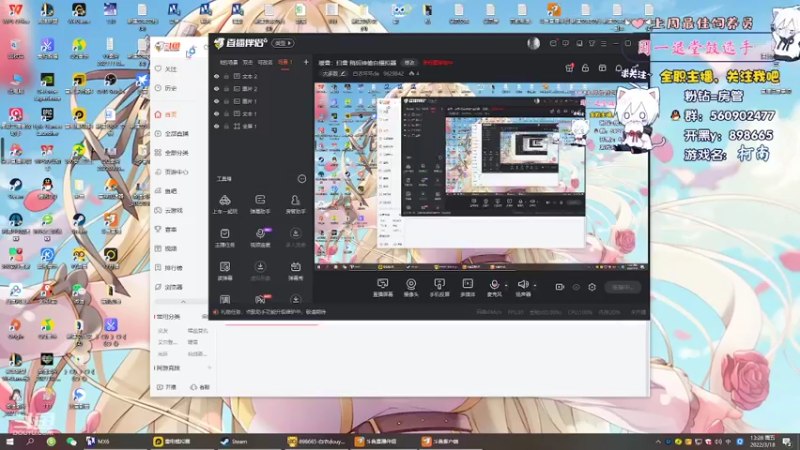
Task: Click the mode pill beside the 直播伴侣 logo
Action: point(283,43)
